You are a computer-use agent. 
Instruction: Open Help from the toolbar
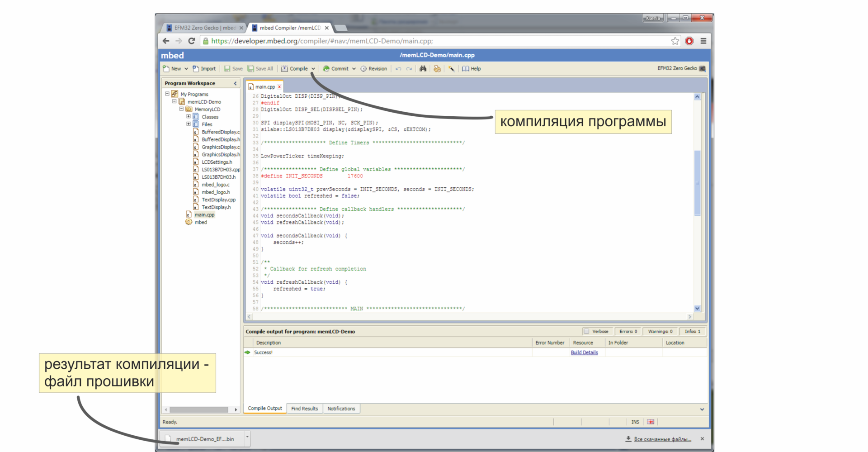(x=471, y=69)
